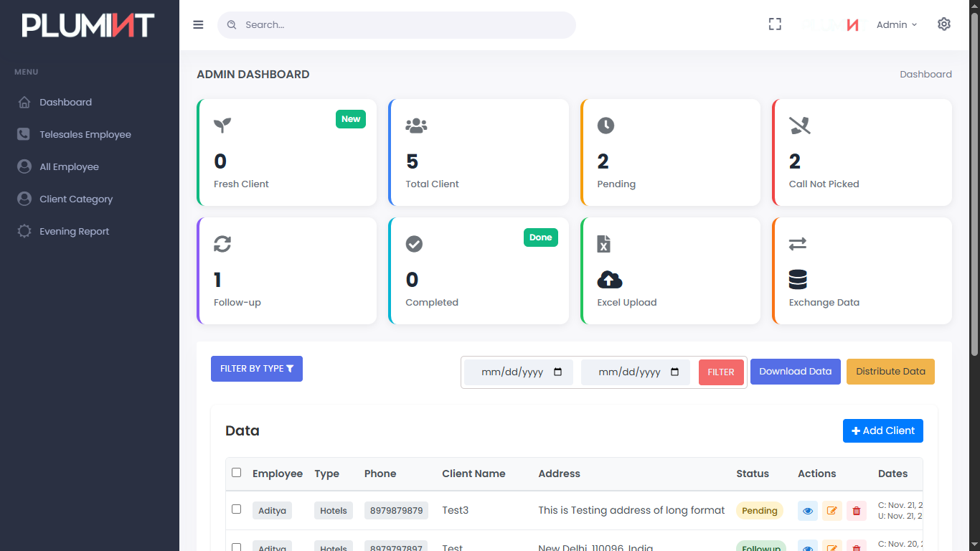The width and height of the screenshot is (980, 551).
Task: Click the hamburger menu icon
Action: [x=198, y=24]
